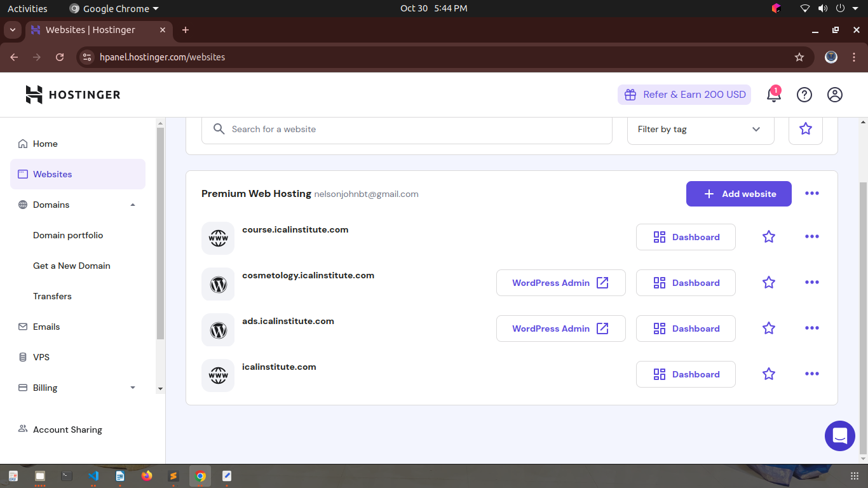This screenshot has height=488, width=868.
Task: Focus the Search for a website field
Action: (407, 129)
